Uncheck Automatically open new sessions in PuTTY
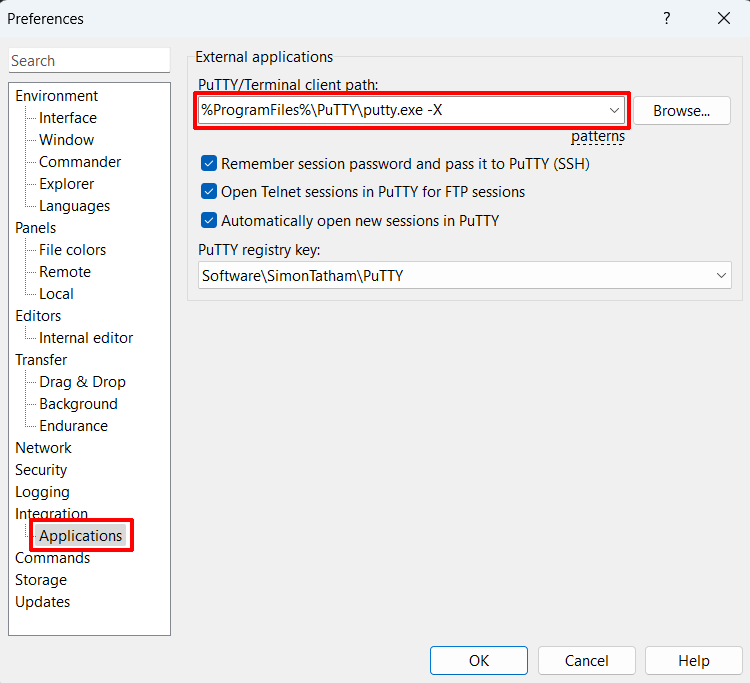750x683 pixels. click(209, 220)
